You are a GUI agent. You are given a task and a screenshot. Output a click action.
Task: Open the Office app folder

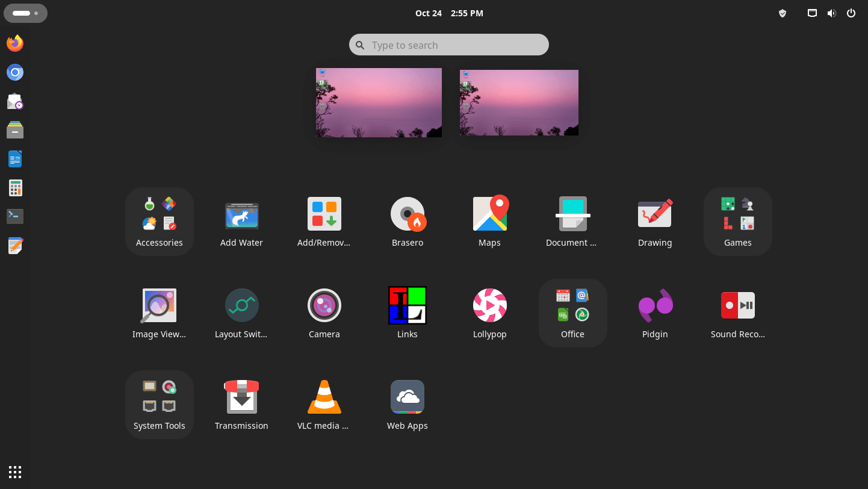pos(572,313)
